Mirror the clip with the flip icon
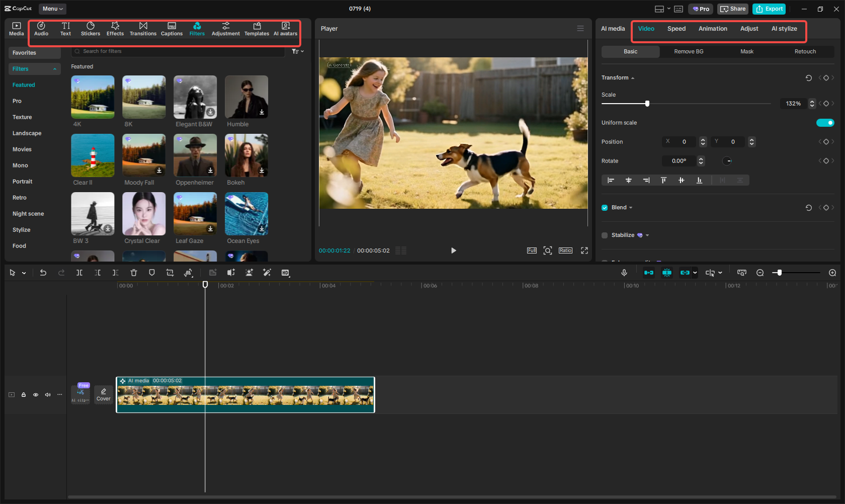Image resolution: width=845 pixels, height=504 pixels. pyautogui.click(x=189, y=273)
